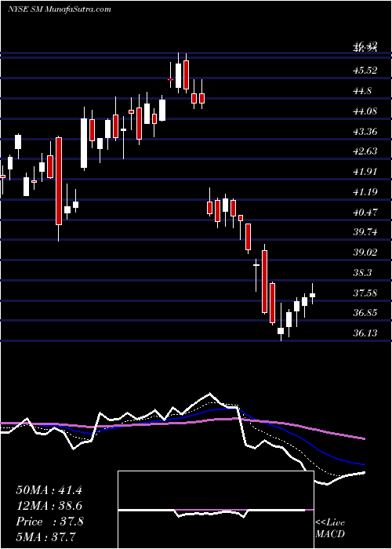
Task: Click the 44.08 price axis label
Action: pos(365,111)
